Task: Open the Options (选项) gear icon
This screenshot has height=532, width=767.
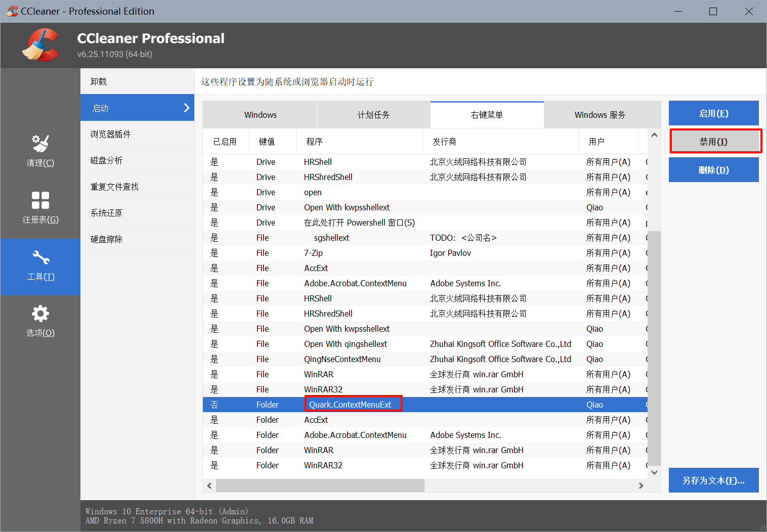Action: click(x=40, y=314)
